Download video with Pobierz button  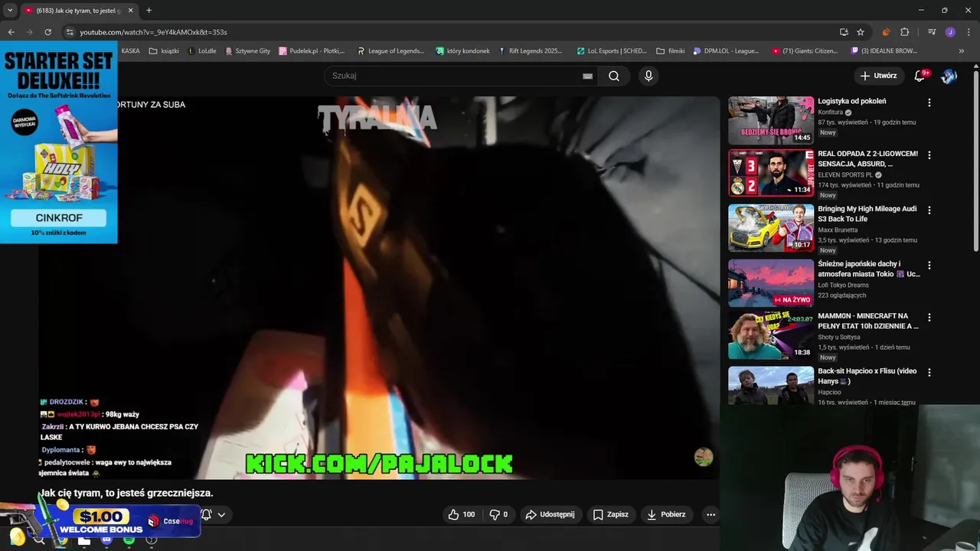click(x=666, y=514)
